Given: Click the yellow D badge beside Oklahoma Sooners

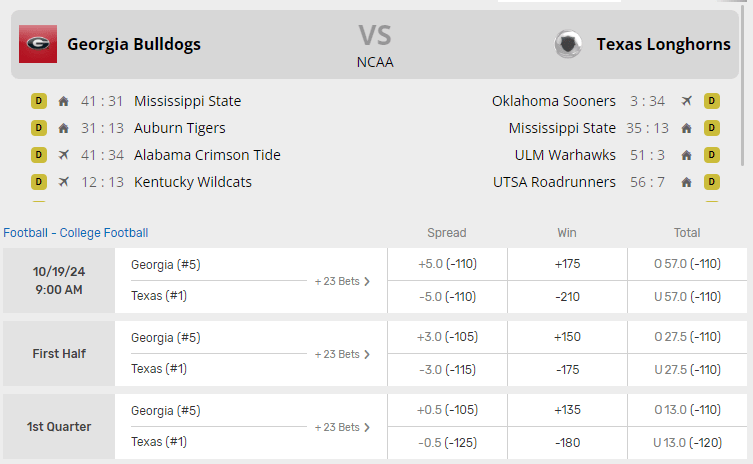Looking at the screenshot, I should pyautogui.click(x=712, y=101).
